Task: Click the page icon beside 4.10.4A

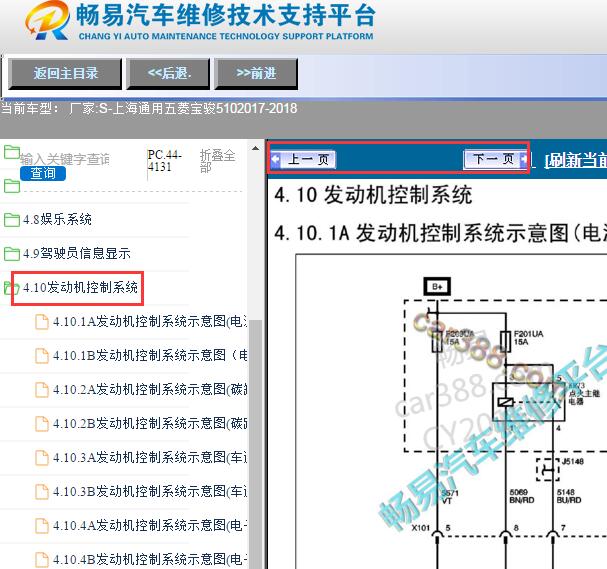Action: pyautogui.click(x=42, y=526)
